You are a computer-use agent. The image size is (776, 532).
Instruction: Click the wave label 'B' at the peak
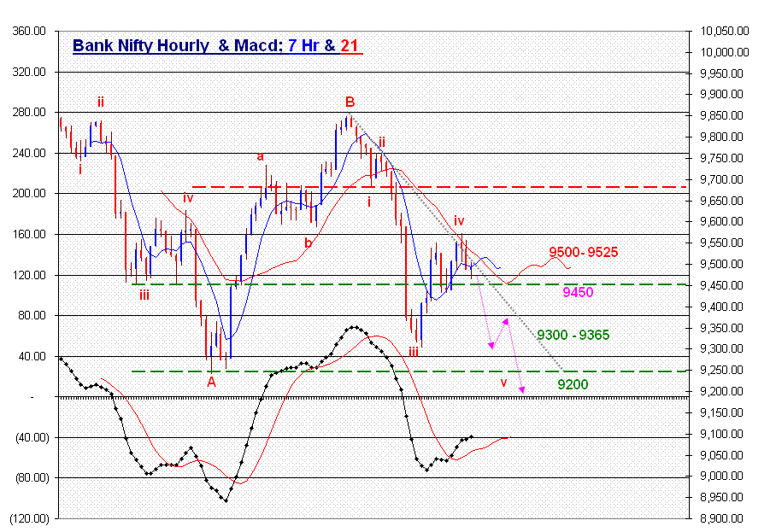click(350, 102)
